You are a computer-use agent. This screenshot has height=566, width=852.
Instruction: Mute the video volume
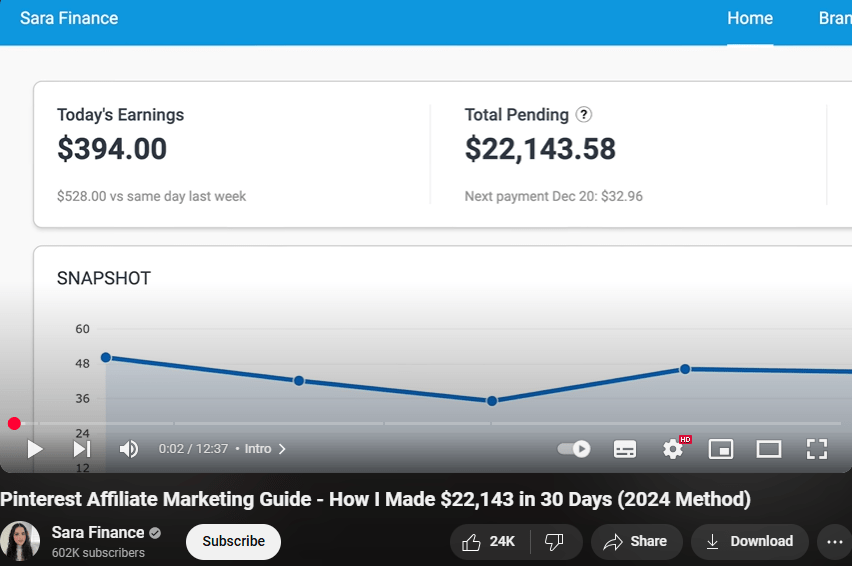point(129,449)
